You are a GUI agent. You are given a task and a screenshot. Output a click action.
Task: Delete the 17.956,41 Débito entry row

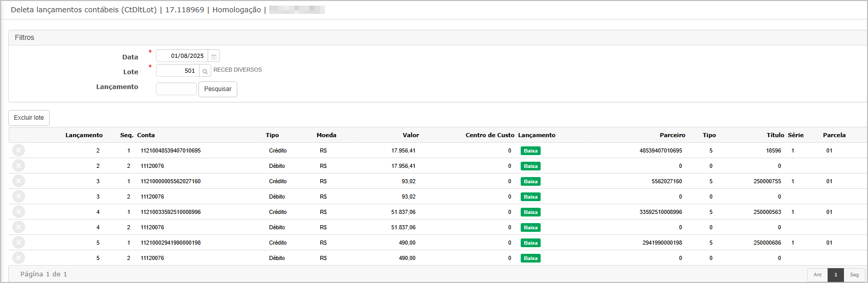click(18, 166)
